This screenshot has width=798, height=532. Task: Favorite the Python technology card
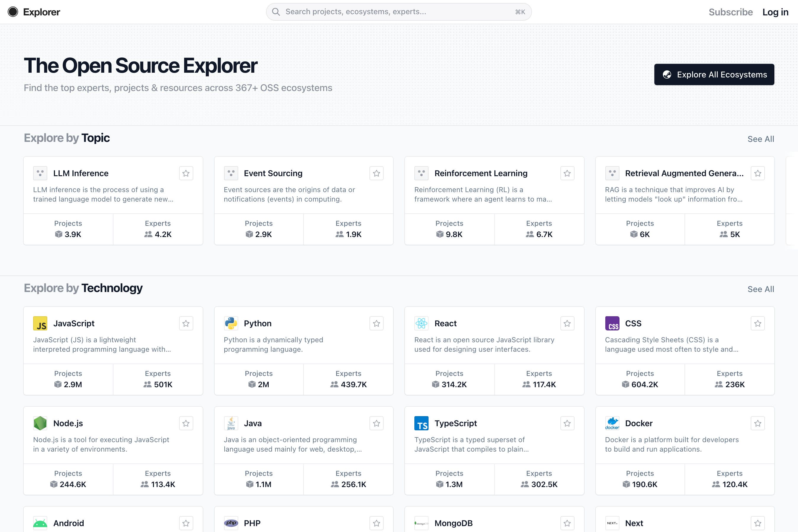376,323
